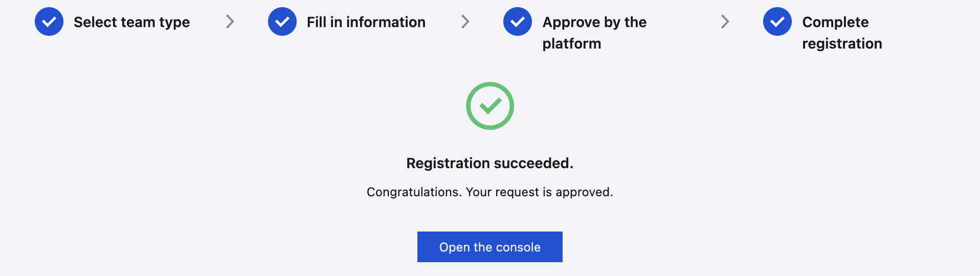Click the Approve by the platform checkmark
Image resolution: width=980 pixels, height=276 pixels.
(x=518, y=22)
